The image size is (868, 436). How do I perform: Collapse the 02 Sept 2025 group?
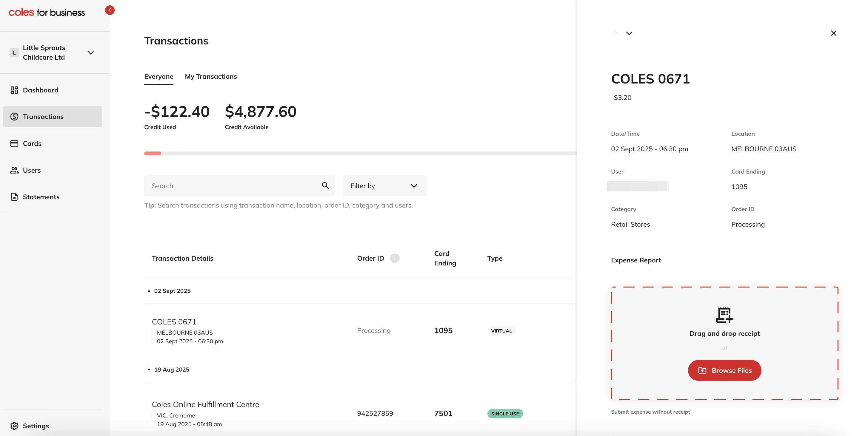[149, 291]
